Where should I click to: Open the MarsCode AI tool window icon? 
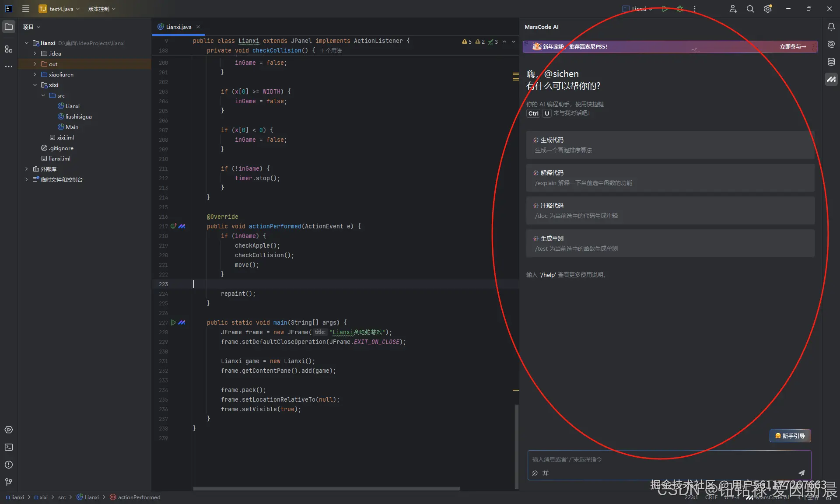click(831, 79)
